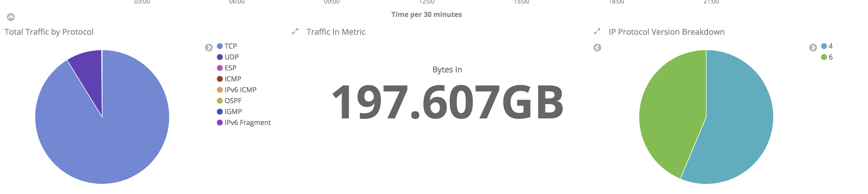Image resolution: width=868 pixels, height=194 pixels.
Task: Expand the IP Protocol Version Breakdown panel
Action: (597, 32)
